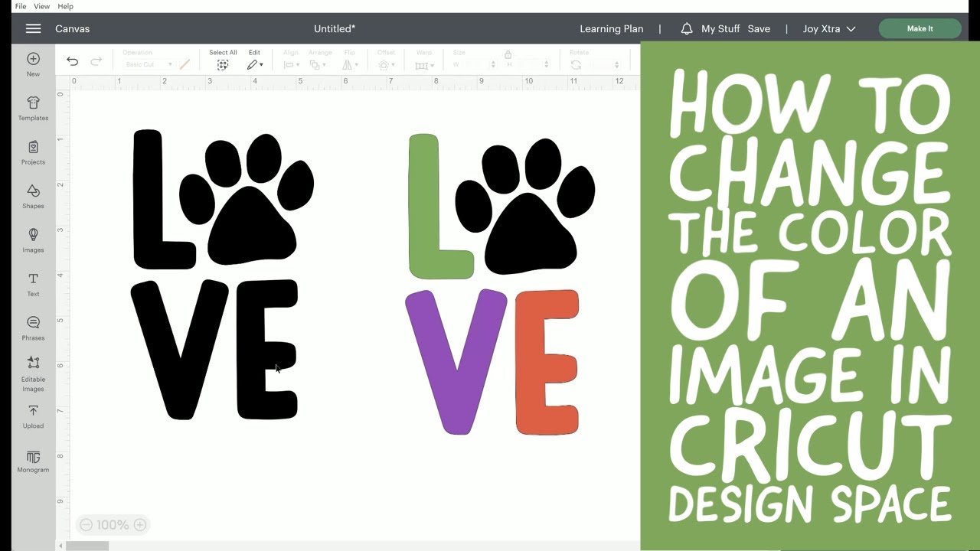
Task: Click the Rotate icon
Action: click(576, 65)
